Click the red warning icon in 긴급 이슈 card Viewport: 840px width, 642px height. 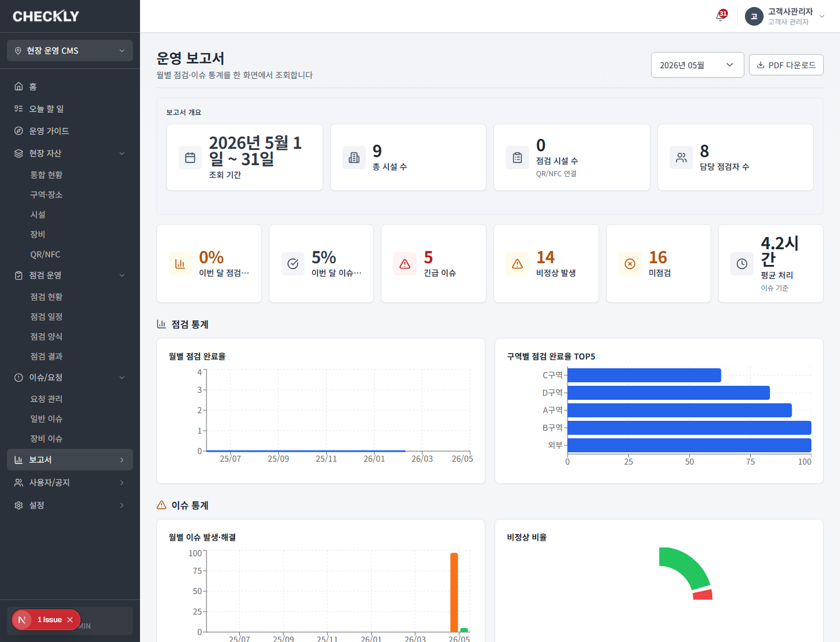pos(405,264)
